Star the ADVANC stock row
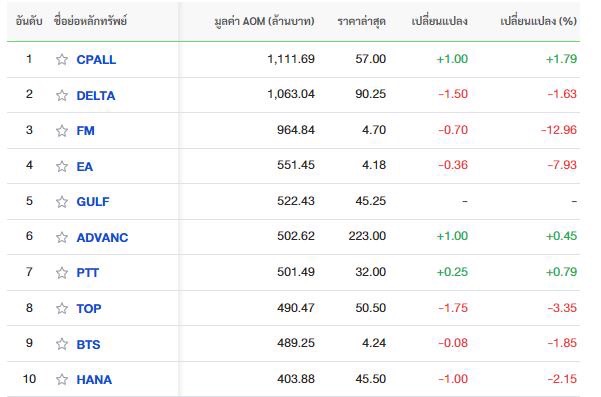Viewport: 601px width, 397px height. [62, 237]
